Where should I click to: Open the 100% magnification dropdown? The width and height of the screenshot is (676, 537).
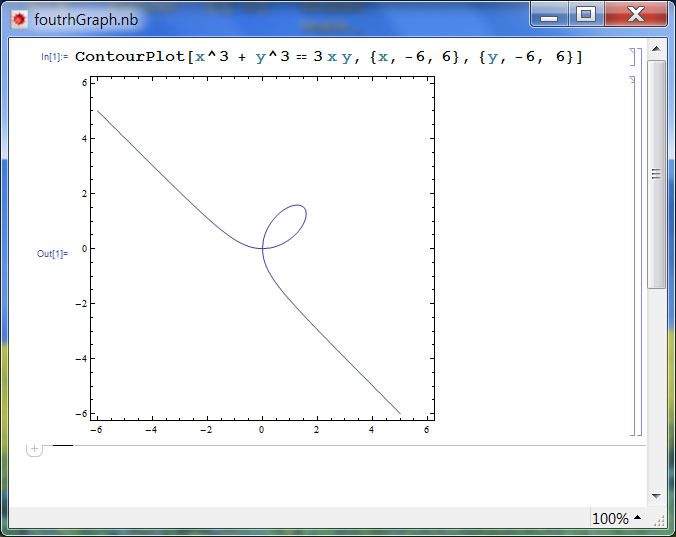tap(616, 518)
